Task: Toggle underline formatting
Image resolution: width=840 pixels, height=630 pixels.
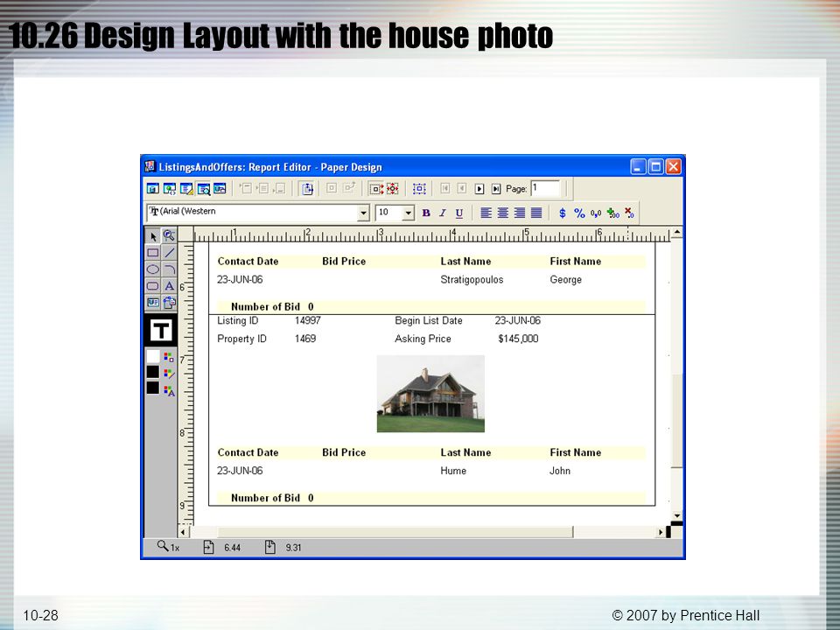Action: click(459, 213)
